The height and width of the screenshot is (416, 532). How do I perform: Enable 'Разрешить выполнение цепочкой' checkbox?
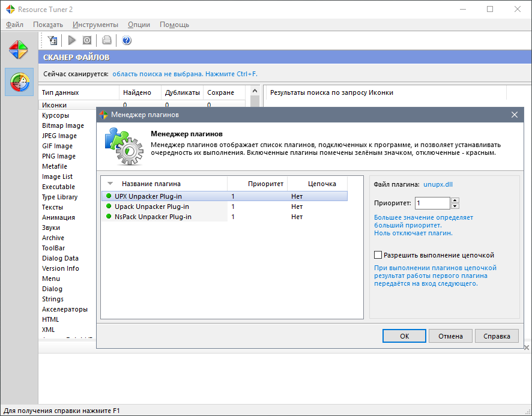[378, 255]
